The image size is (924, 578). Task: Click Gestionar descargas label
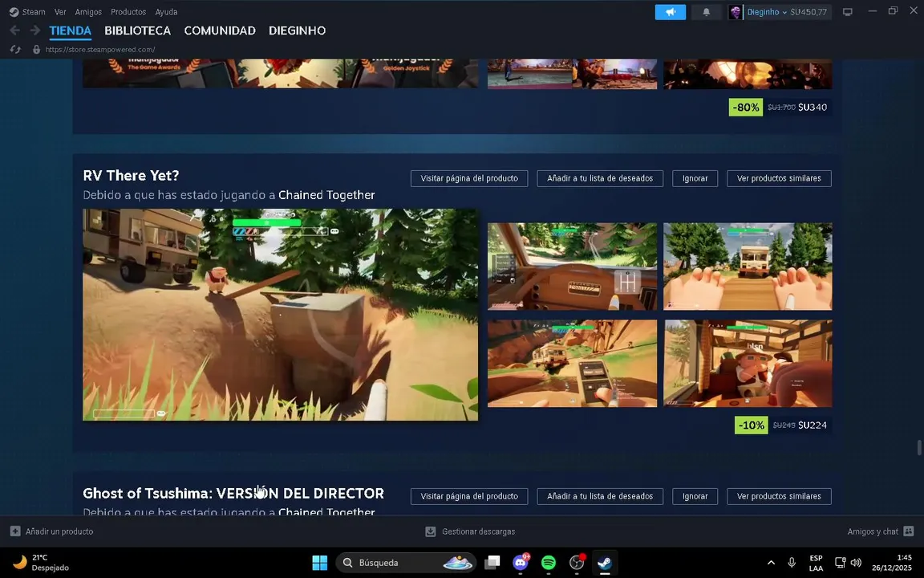pos(479,531)
